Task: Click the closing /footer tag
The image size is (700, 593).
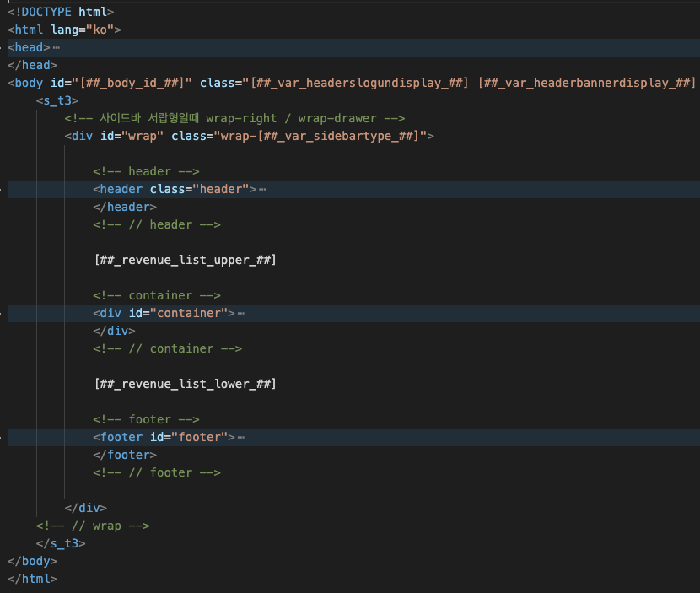Action: [x=125, y=455]
